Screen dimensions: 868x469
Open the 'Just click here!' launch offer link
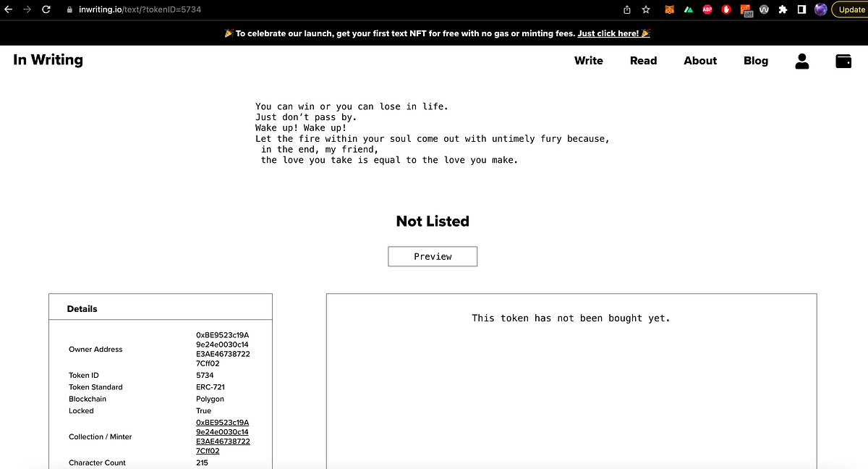[608, 33]
